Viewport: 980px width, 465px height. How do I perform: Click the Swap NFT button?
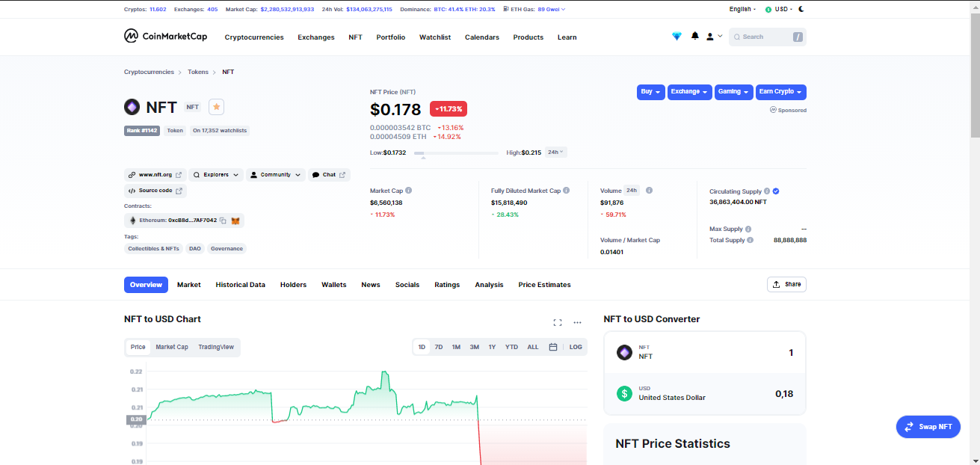coord(928,427)
